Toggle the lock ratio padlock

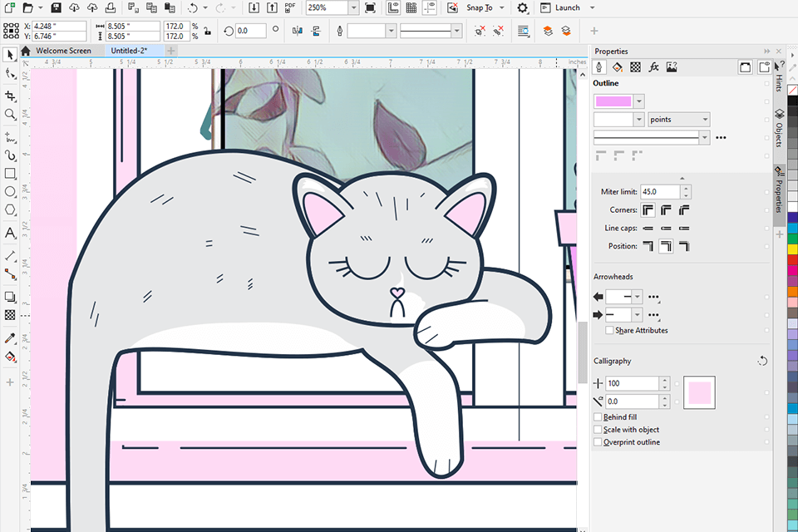click(x=208, y=31)
